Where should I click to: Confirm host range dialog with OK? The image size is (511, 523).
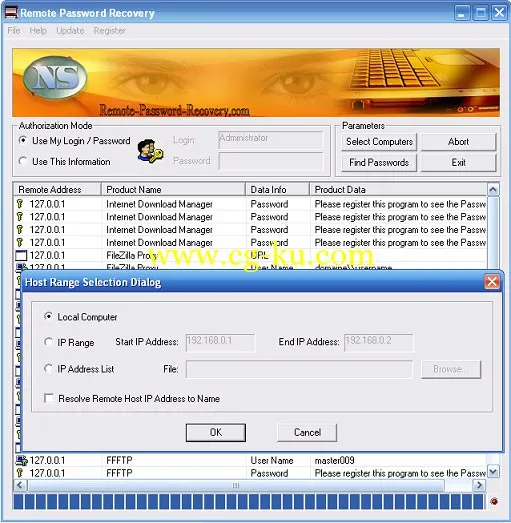[x=216, y=433]
